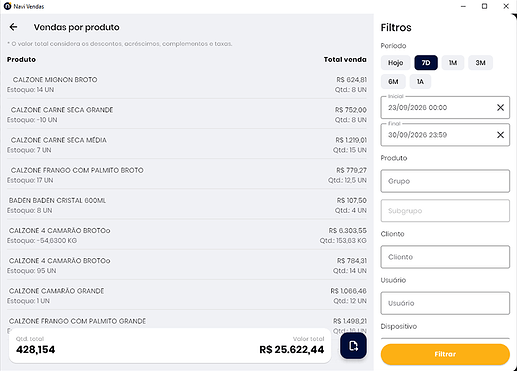Click the Navi Vendas app logo

[x=7, y=6]
